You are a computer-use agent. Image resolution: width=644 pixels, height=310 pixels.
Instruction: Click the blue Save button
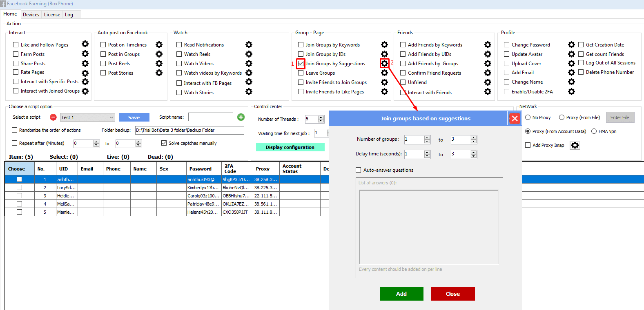[134, 117]
